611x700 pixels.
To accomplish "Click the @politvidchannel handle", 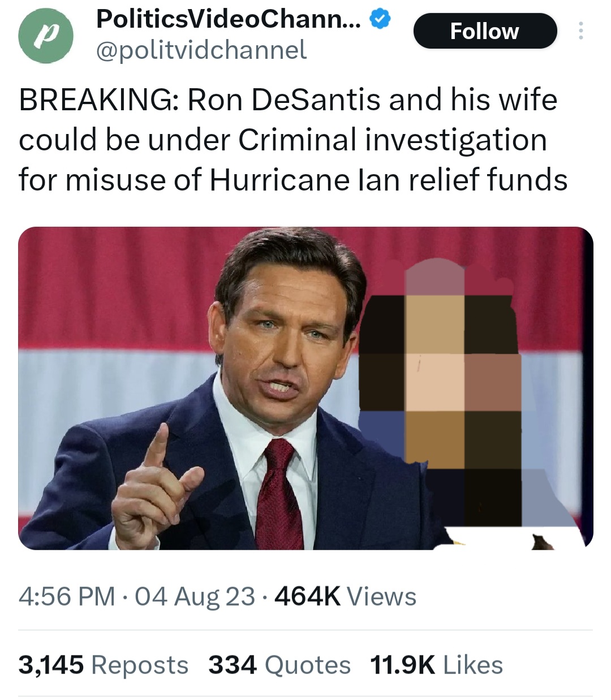I will point(201,50).
